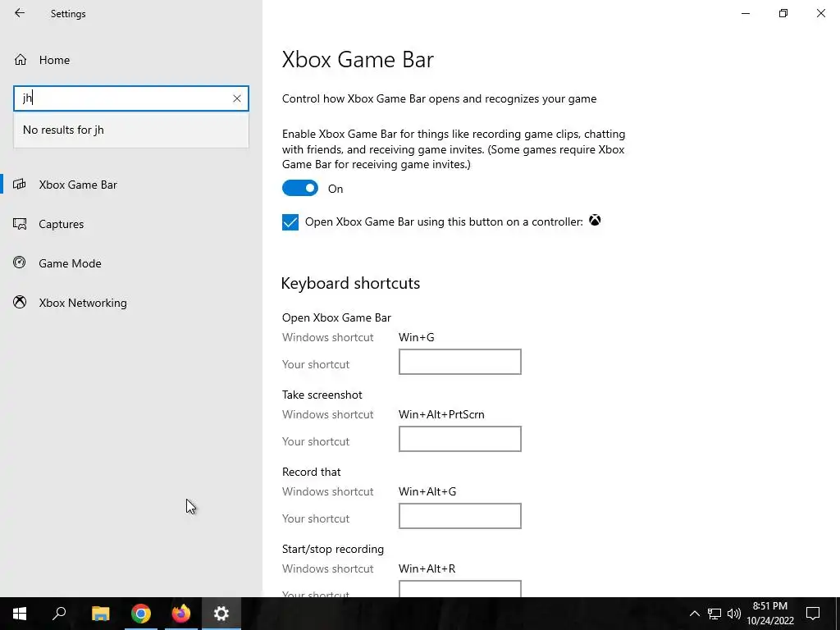
Task: Click the custom shortcut field for Open Xbox Game Bar
Action: pyautogui.click(x=459, y=362)
